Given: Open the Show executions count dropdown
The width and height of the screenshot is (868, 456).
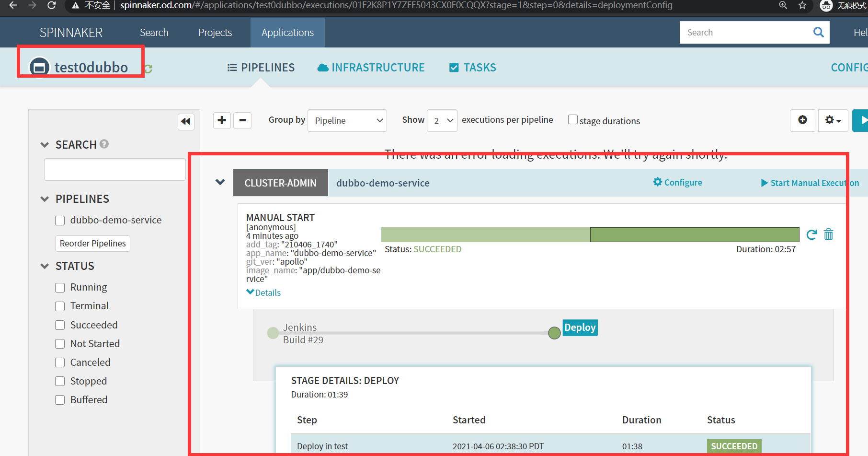Looking at the screenshot, I should [x=442, y=120].
